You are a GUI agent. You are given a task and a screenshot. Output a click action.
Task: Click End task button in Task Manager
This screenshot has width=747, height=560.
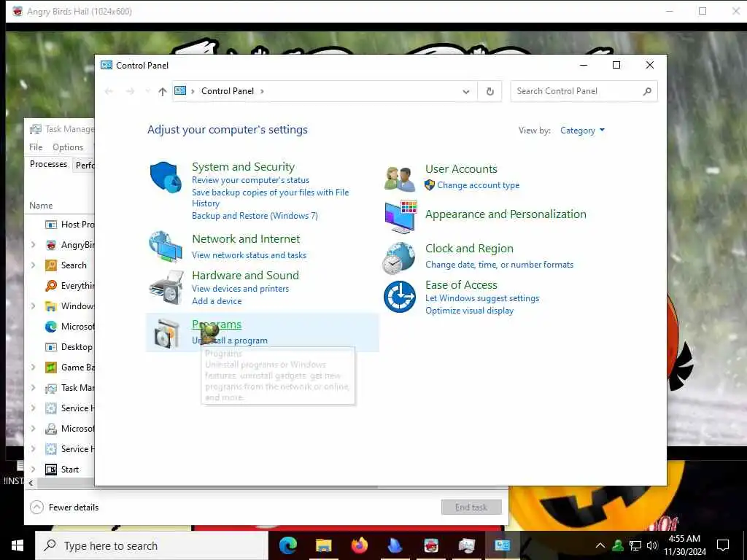(471, 507)
